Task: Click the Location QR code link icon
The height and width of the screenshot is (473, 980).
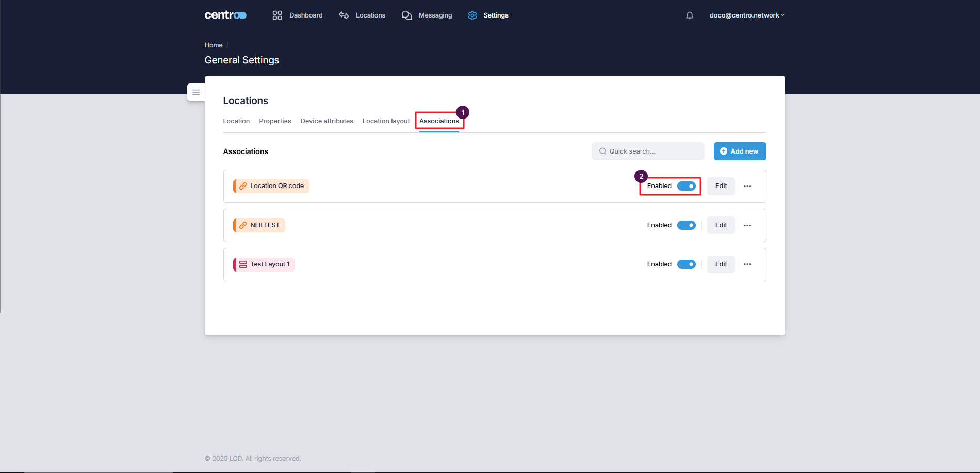Action: (243, 186)
